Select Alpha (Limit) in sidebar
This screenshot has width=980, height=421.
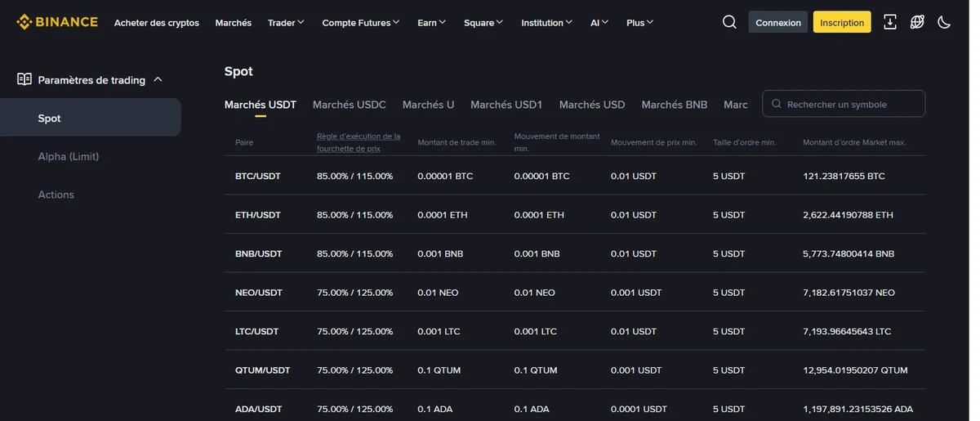tap(69, 156)
